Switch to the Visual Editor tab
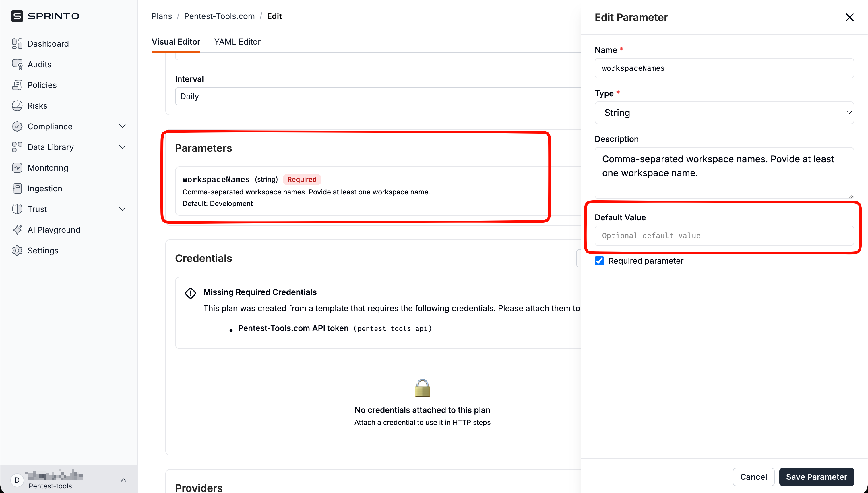 coord(176,42)
